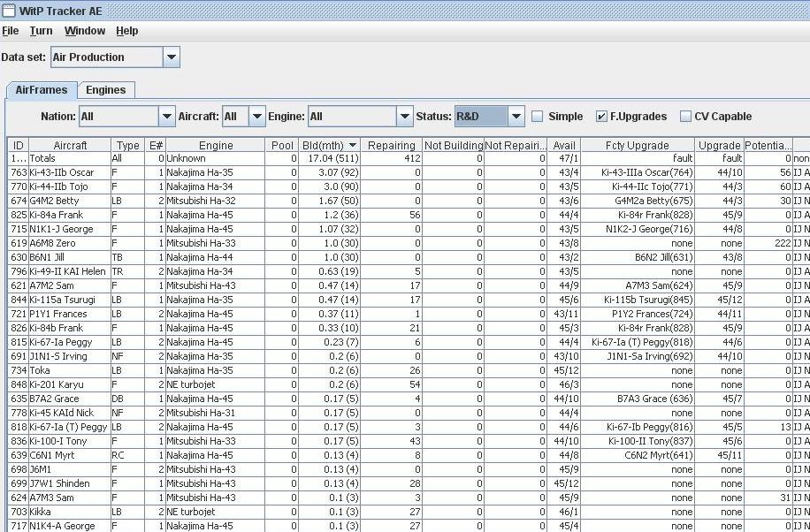Click the Ki-43-IIIa Oscar(764) factory upgrade cell
Viewport: 810px width, 532px height.
[638, 172]
